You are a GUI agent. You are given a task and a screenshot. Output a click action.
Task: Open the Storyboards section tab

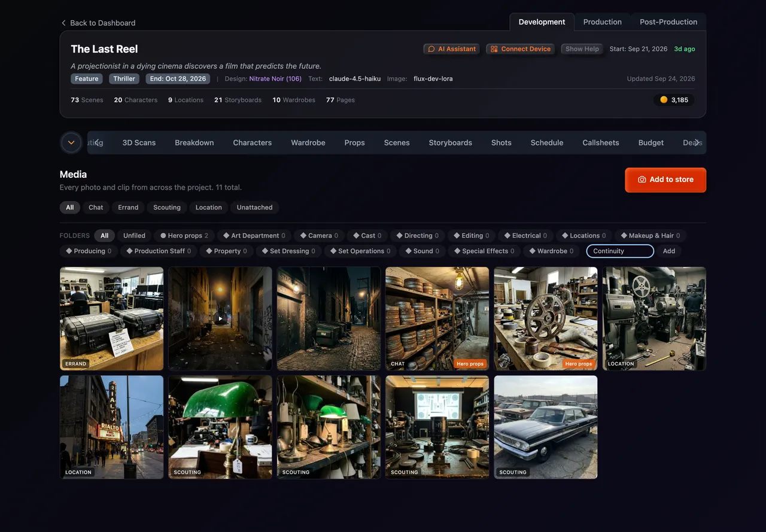(450, 142)
